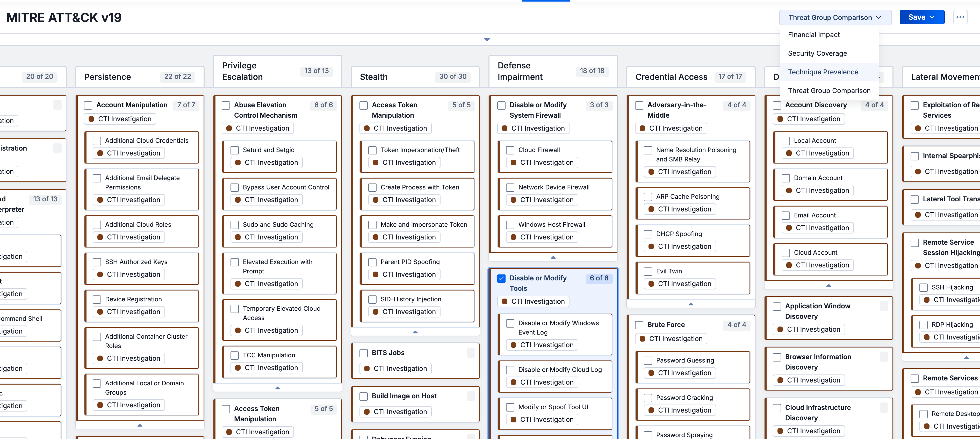This screenshot has width=980, height=439.
Task: Click CTI Investigation tag under Password Guessing
Action: point(680,373)
